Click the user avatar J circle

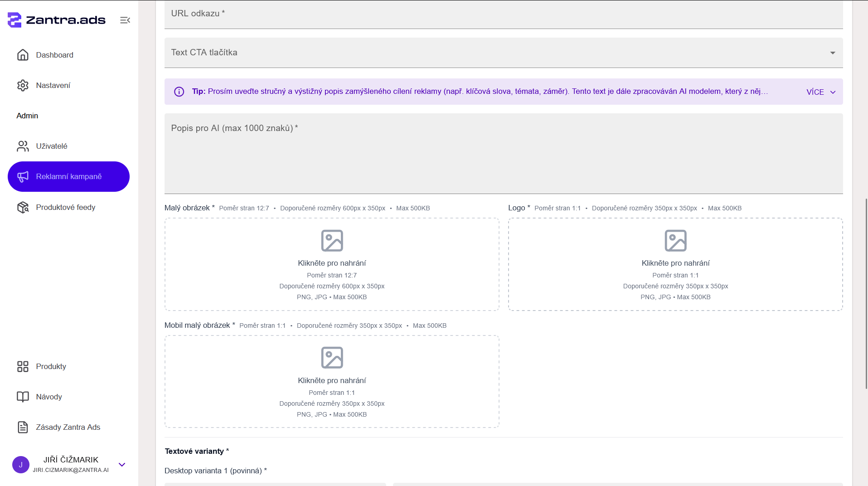[x=21, y=465]
